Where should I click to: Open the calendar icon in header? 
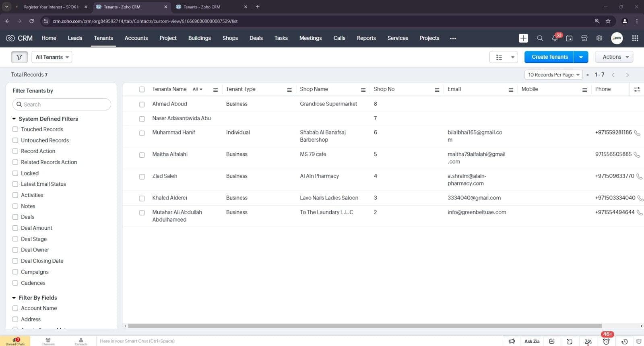click(569, 38)
